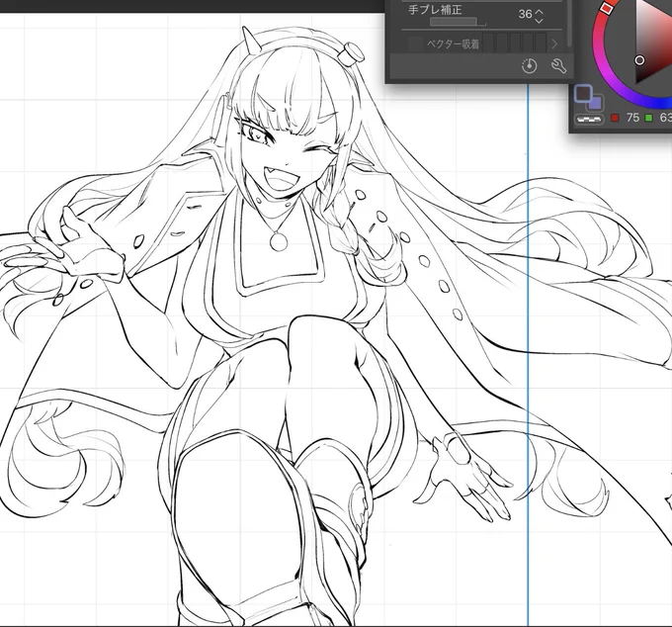Expand the ベクター吸着 options arrow
This screenshot has width=672, height=627.
point(554,44)
